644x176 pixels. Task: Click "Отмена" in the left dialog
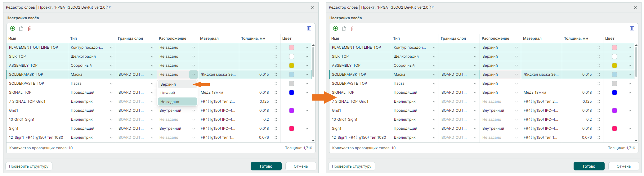301,166
